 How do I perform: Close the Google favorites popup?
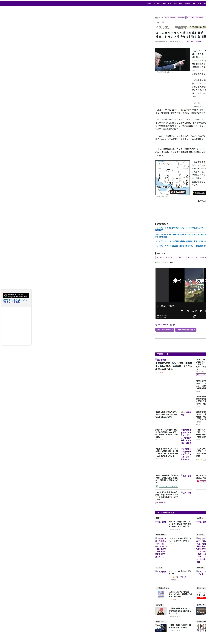click(x=29, y=291)
